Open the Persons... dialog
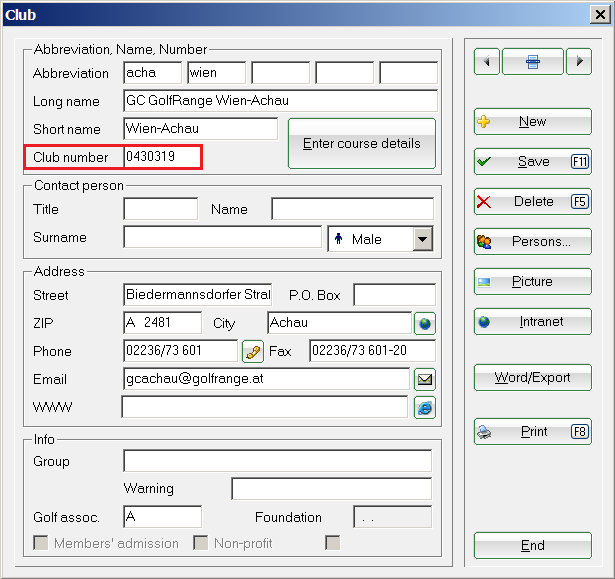 [x=533, y=242]
